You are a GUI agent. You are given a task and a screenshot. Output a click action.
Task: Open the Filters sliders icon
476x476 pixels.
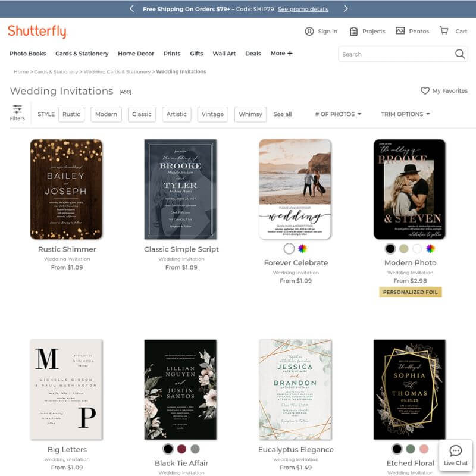pos(17,109)
